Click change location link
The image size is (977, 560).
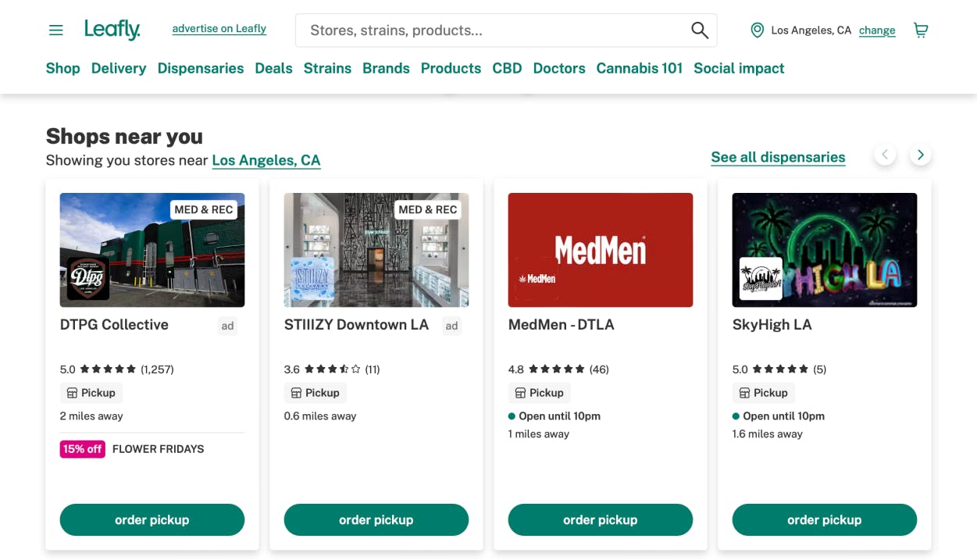[x=877, y=30]
